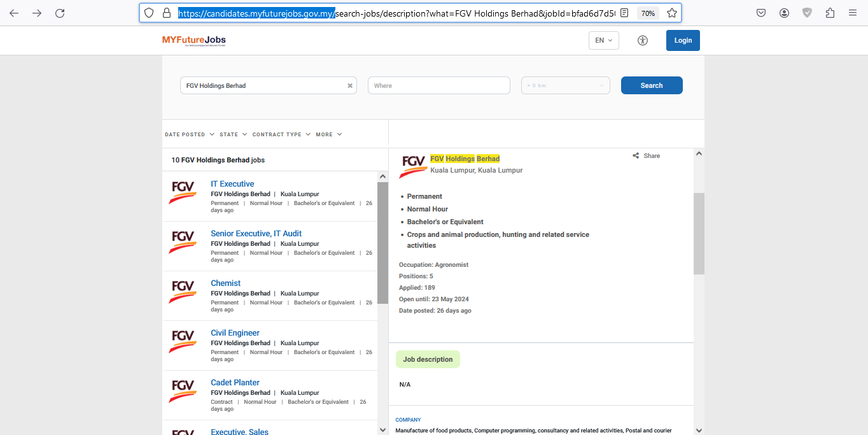Viewport: 868px width, 435px height.
Task: Open the Civil Engineer job listing
Action: pos(235,333)
